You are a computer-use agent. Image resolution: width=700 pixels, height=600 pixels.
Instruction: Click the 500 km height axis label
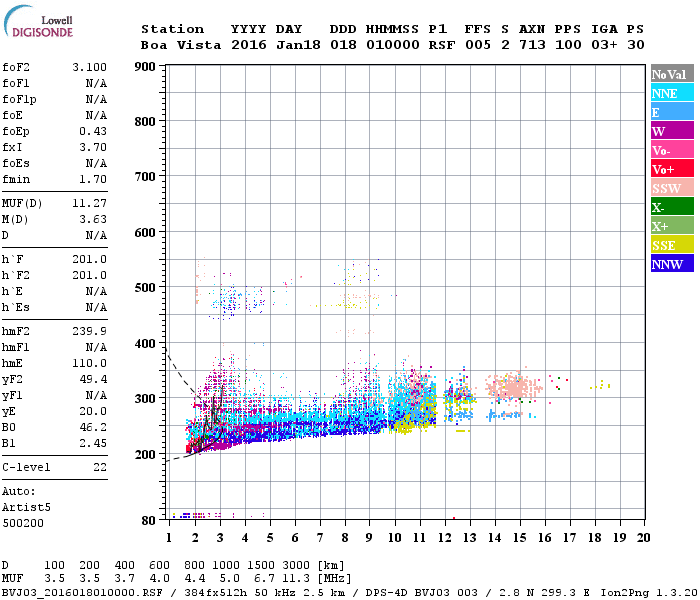coord(145,288)
